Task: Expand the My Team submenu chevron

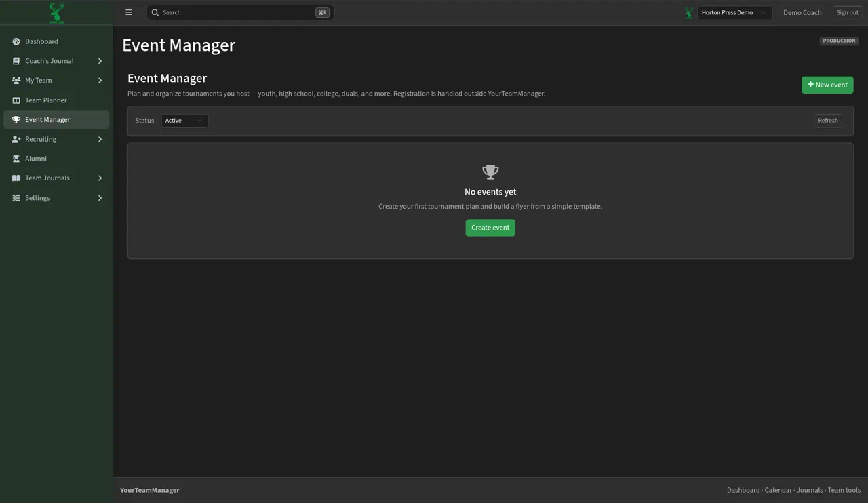Action: (100, 81)
